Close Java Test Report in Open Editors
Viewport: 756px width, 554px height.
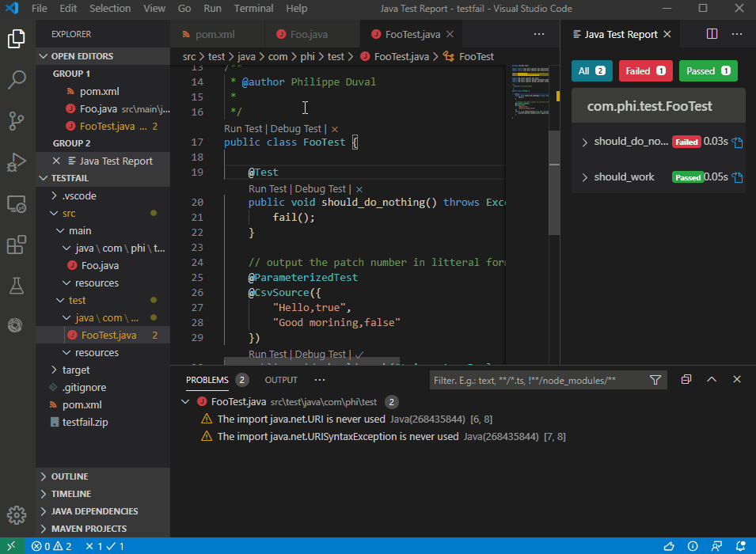pos(56,161)
